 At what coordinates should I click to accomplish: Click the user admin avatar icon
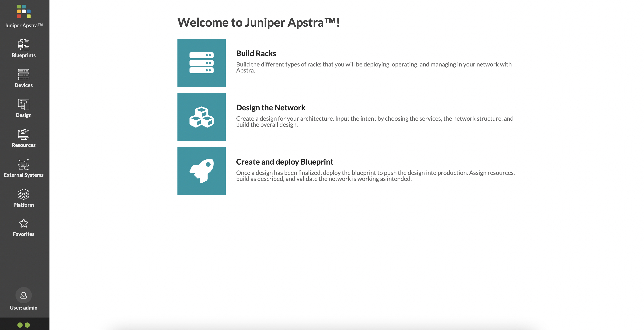coord(23,295)
